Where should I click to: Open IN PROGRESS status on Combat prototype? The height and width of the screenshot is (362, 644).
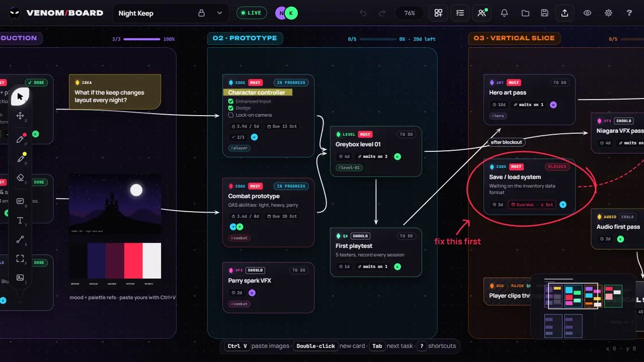pos(291,186)
